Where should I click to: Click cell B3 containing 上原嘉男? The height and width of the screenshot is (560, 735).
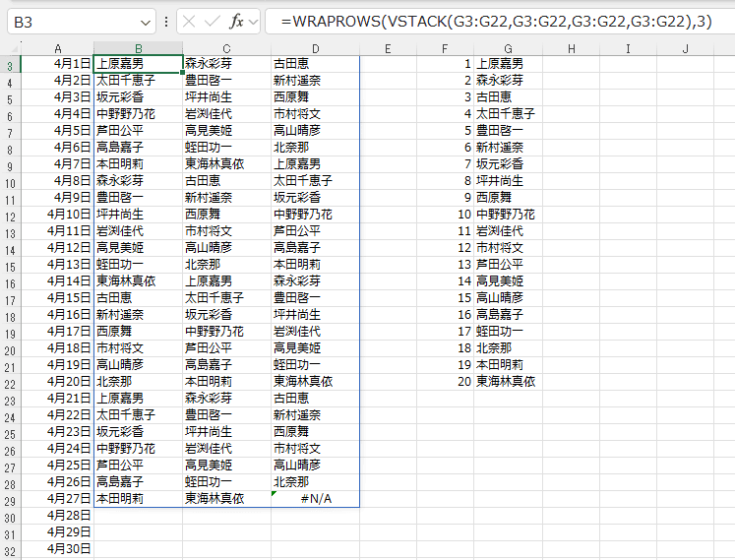(x=138, y=64)
